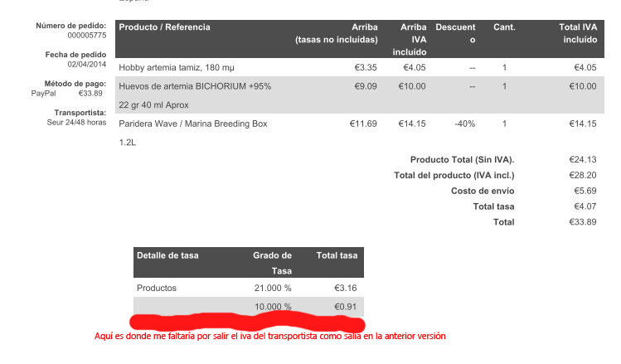Click the 'Productos' tax detail row
621x364 pixels.
point(249,288)
